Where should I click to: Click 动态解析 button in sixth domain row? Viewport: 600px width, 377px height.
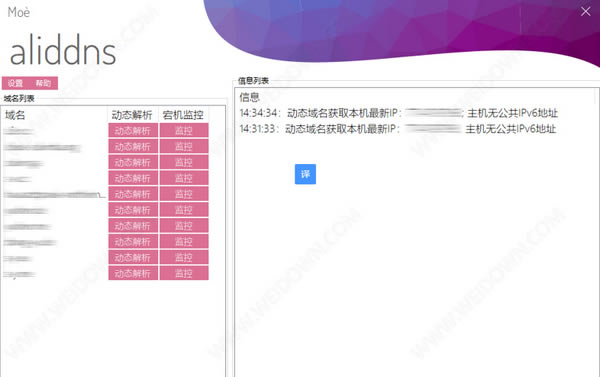(133, 210)
